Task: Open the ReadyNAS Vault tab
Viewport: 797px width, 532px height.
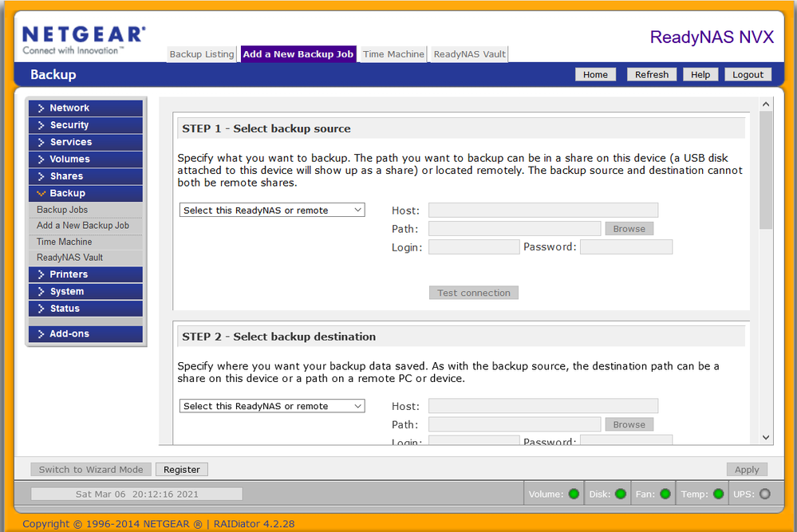Action: [x=469, y=54]
